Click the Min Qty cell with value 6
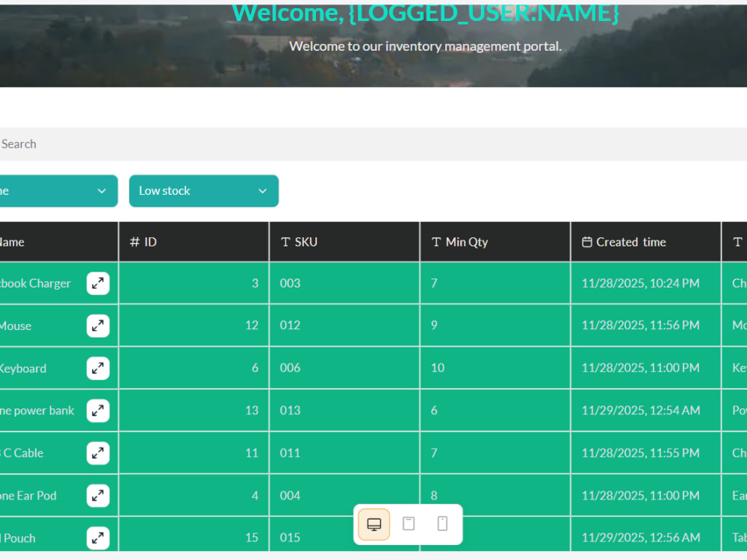Image resolution: width=747 pixels, height=560 pixels. [x=495, y=411]
